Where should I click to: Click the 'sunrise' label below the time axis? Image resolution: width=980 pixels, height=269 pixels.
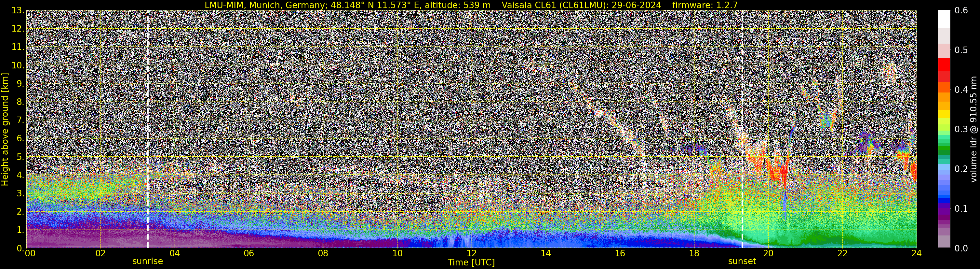[148, 262]
